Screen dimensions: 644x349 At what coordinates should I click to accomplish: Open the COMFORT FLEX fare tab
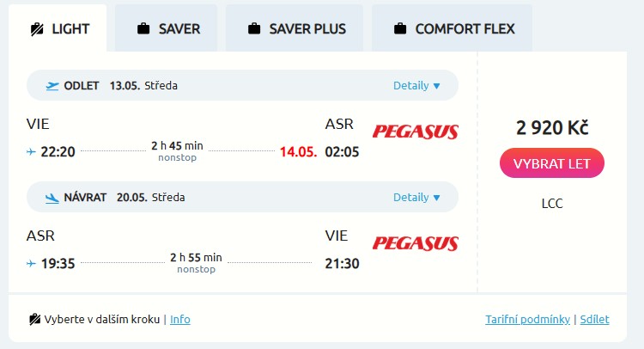tap(453, 28)
